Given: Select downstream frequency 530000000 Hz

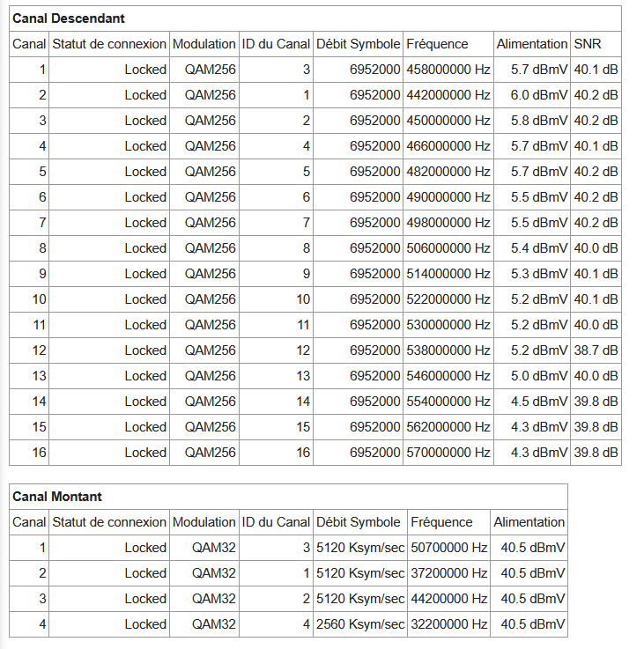Looking at the screenshot, I should 448,325.
